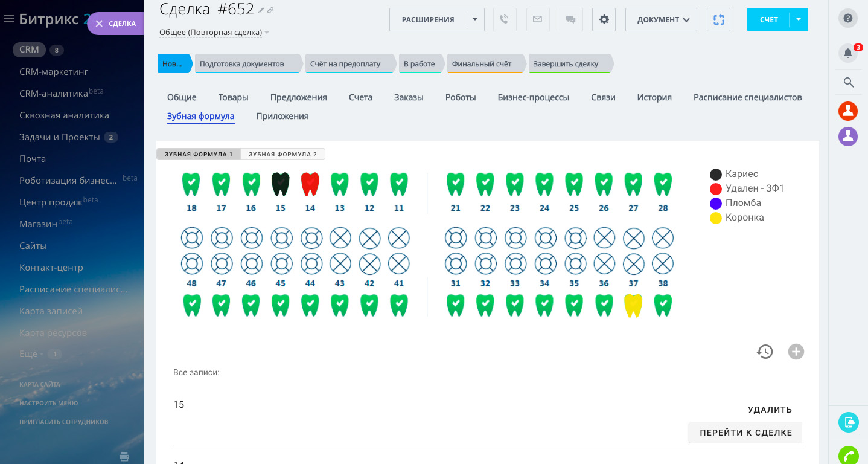
Task: Add a new record with plus icon
Action: pos(796,352)
